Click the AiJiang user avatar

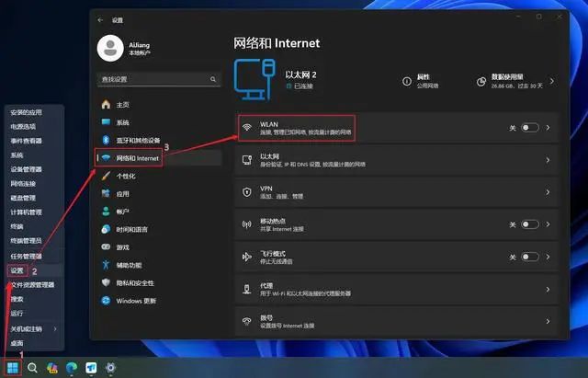pyautogui.click(x=110, y=48)
